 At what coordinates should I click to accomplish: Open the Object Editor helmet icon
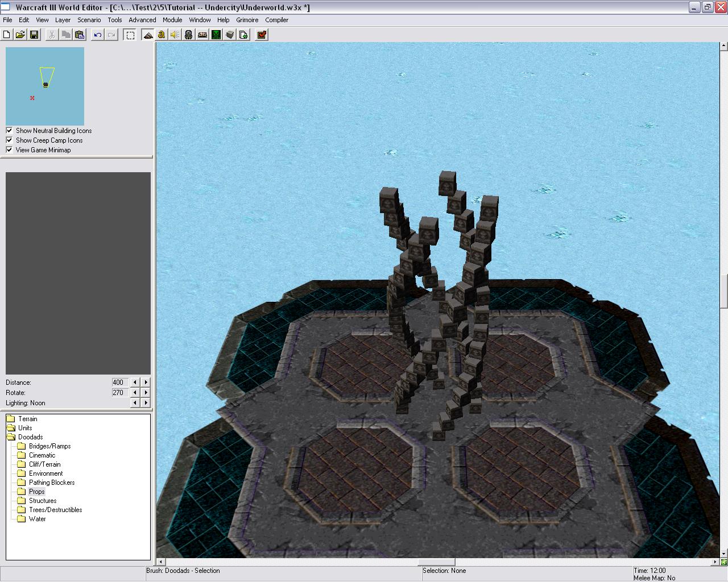pos(189,35)
